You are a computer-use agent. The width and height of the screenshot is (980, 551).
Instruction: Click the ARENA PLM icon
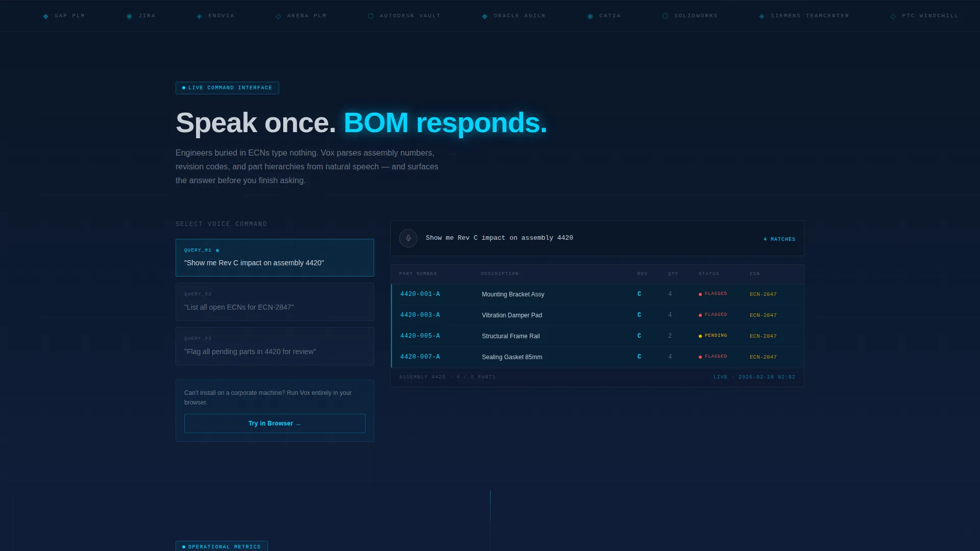[278, 16]
